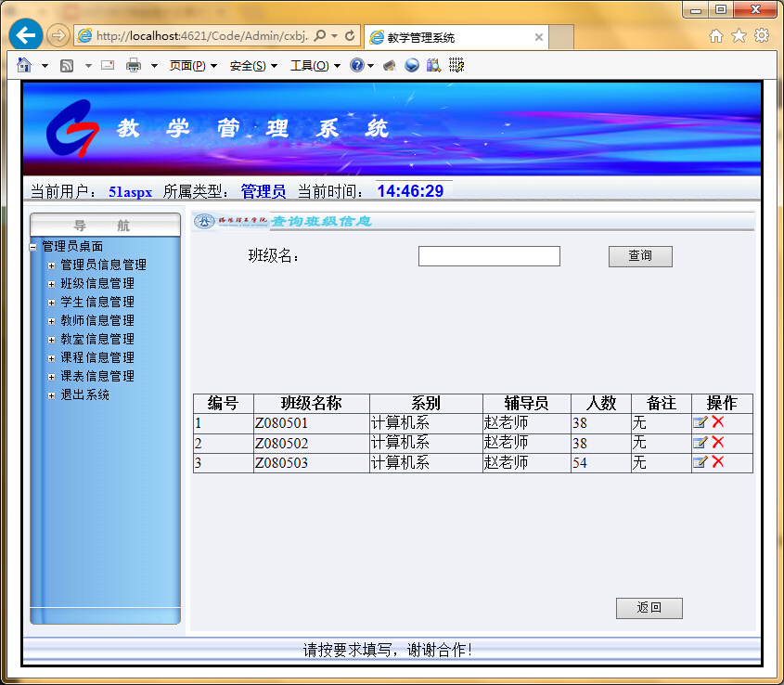Edit the Z080501 class row
This screenshot has width=784, height=685.
pyautogui.click(x=700, y=423)
